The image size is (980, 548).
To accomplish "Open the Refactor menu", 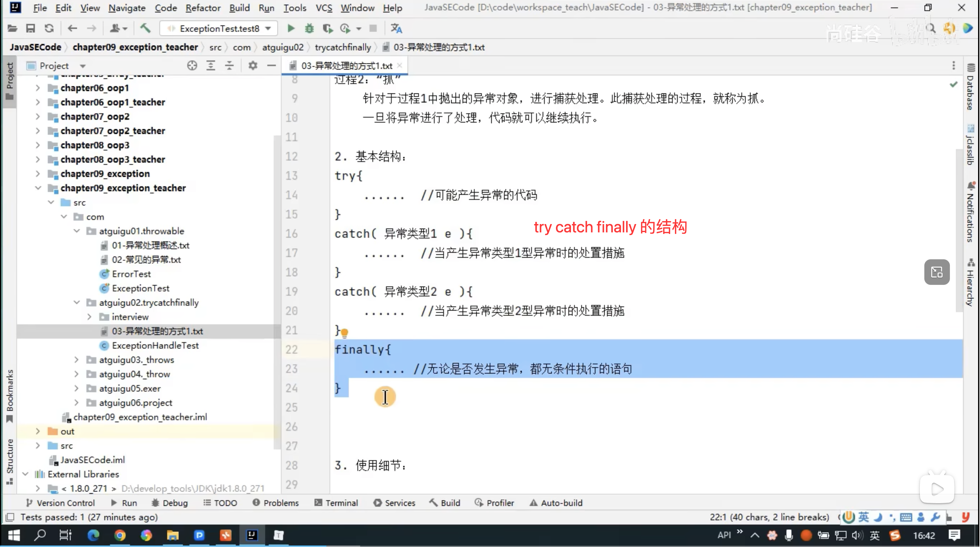I will click(203, 8).
